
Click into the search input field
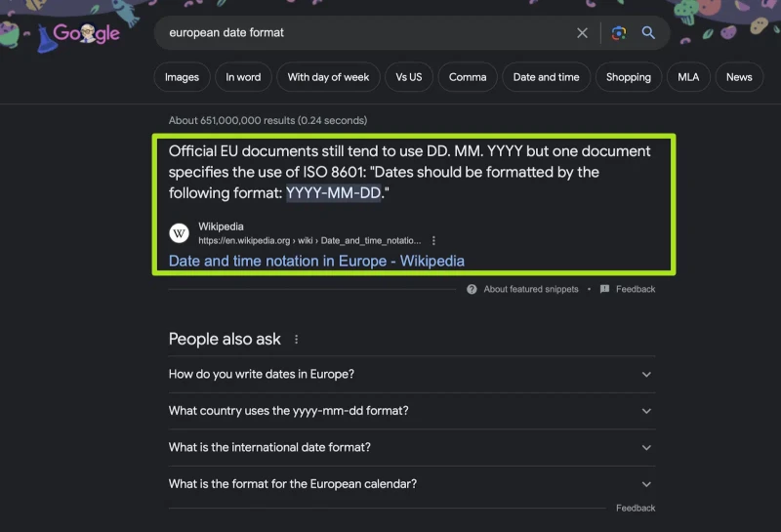pos(369,33)
